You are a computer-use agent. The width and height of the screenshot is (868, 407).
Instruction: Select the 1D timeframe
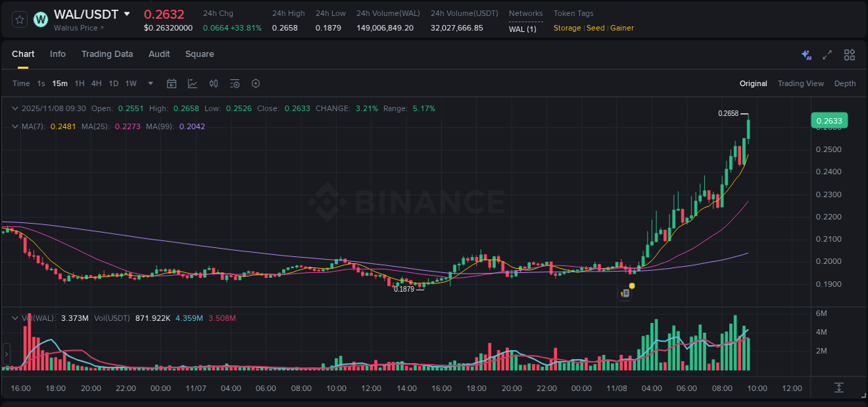coord(112,83)
